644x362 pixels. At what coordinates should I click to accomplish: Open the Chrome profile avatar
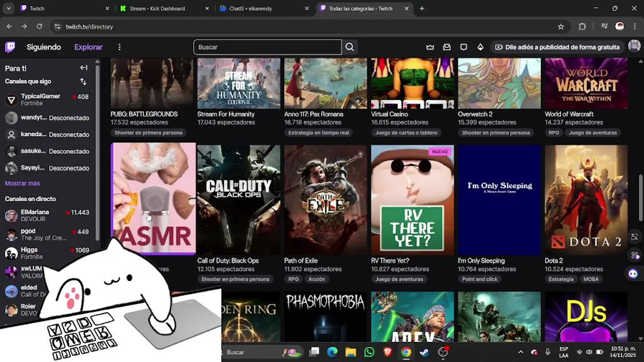tap(620, 27)
